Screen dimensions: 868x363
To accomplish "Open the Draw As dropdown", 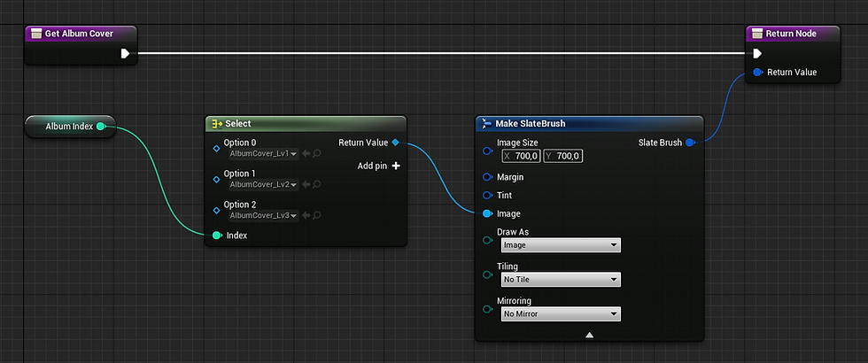I will (560, 245).
